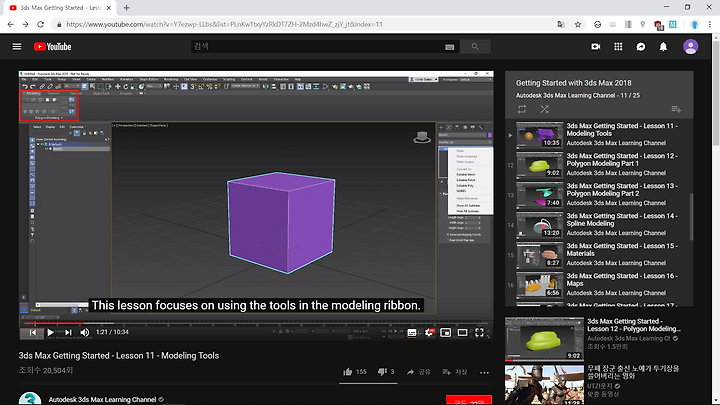Play Lesson 13 Polygon Modeling Part 2

pyautogui.click(x=622, y=190)
